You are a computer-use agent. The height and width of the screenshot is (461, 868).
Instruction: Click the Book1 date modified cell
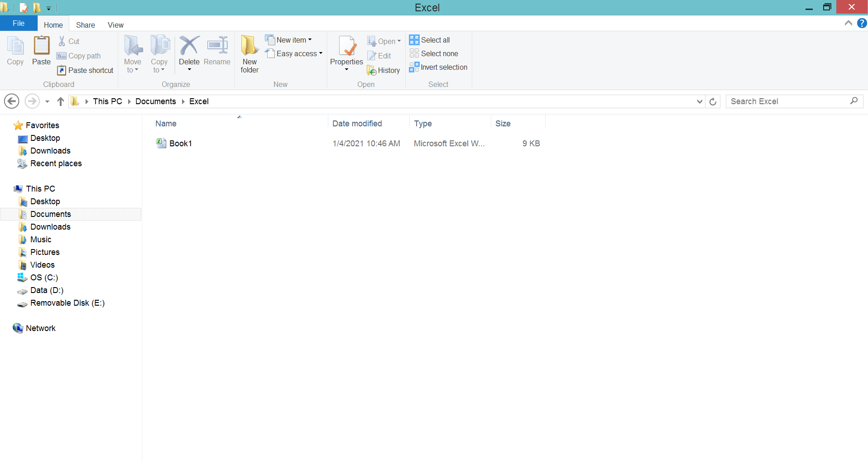(x=366, y=144)
